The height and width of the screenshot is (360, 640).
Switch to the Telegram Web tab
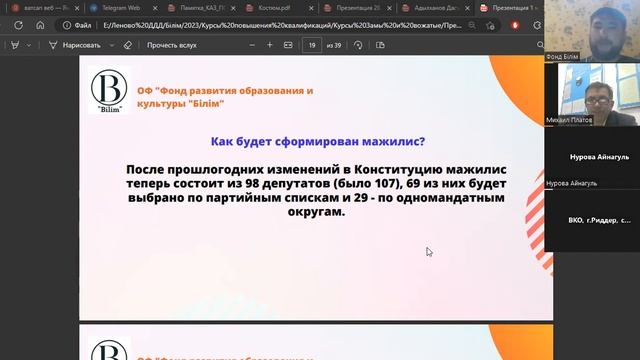pyautogui.click(x=121, y=8)
